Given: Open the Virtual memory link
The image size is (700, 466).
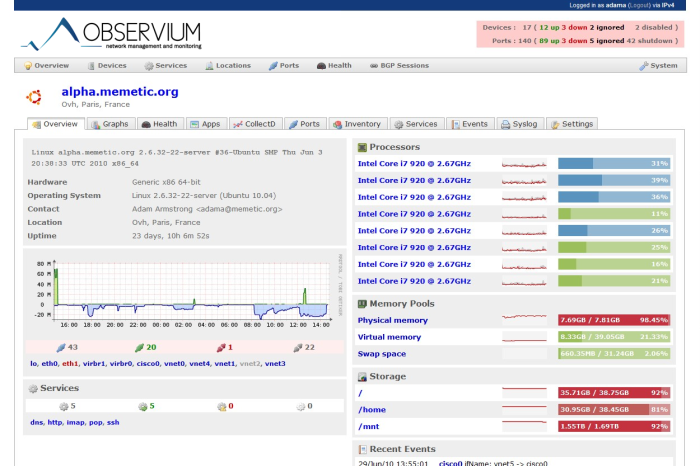Looking at the screenshot, I should click(389, 337).
